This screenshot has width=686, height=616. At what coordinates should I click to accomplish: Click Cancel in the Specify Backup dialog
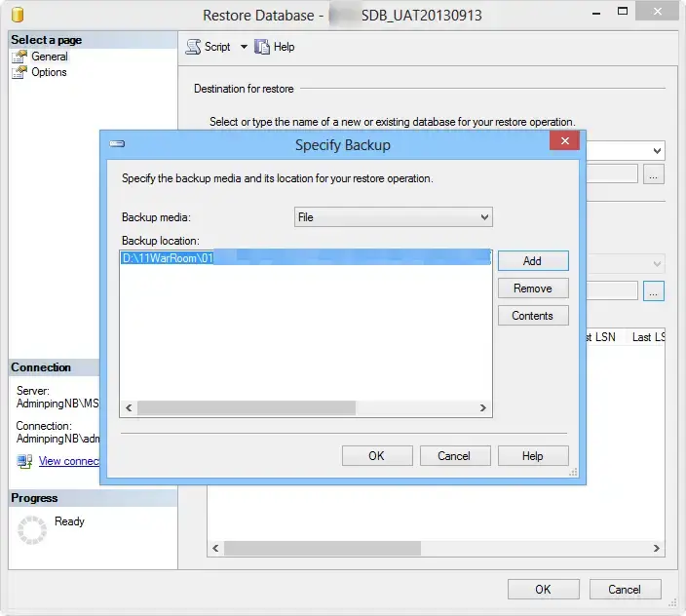click(x=454, y=456)
